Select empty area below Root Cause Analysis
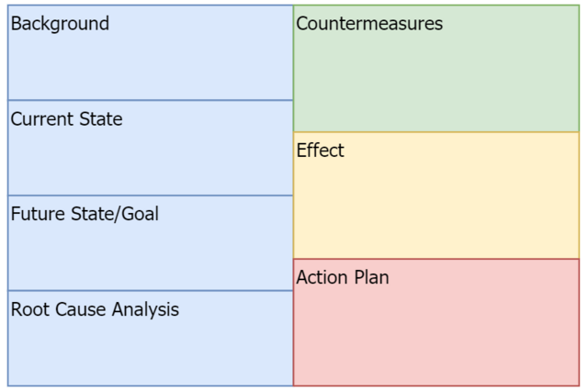 pyautogui.click(x=150, y=353)
